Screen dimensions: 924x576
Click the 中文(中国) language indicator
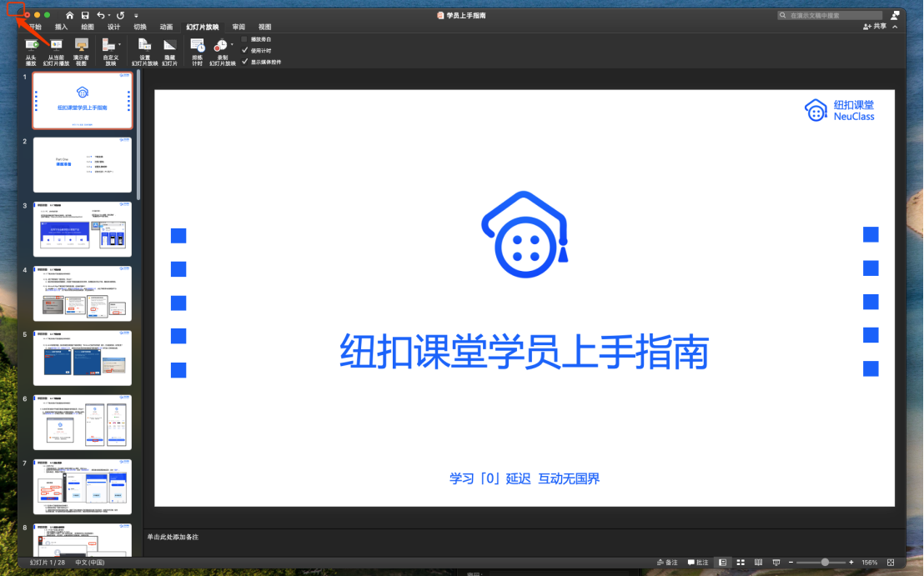[x=89, y=563]
